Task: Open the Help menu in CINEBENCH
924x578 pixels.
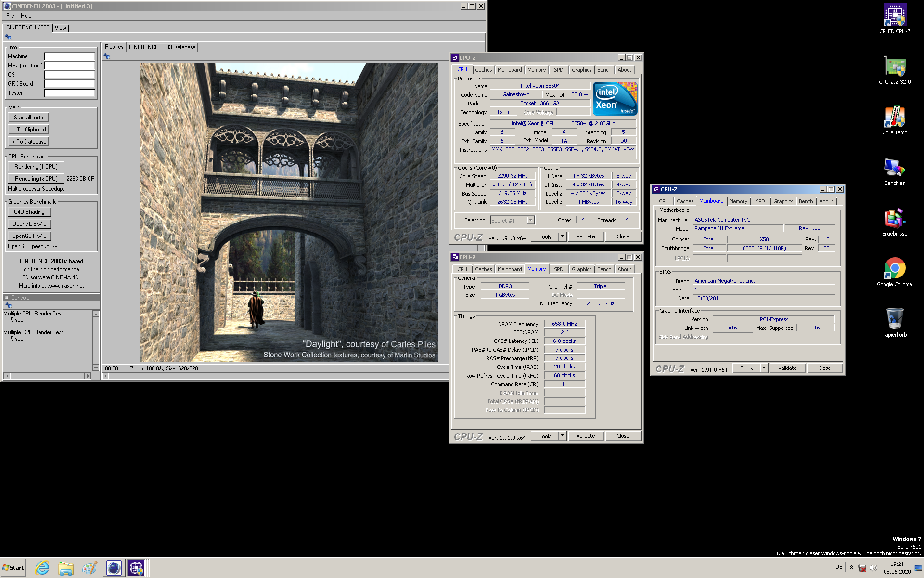Action: click(x=26, y=16)
